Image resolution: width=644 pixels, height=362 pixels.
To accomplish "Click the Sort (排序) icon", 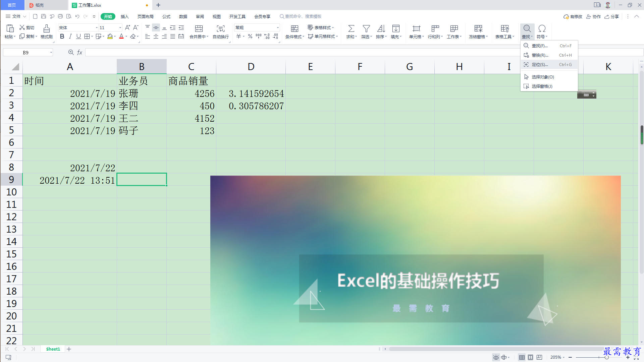I will [x=381, y=28].
